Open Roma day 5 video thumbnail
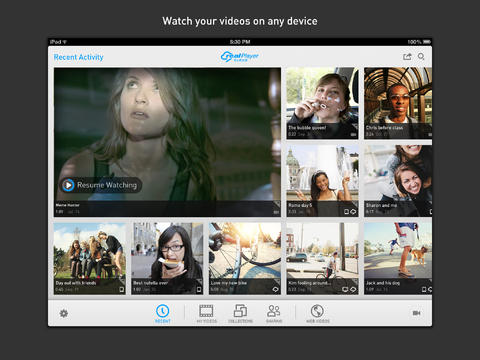 pyautogui.click(x=322, y=181)
